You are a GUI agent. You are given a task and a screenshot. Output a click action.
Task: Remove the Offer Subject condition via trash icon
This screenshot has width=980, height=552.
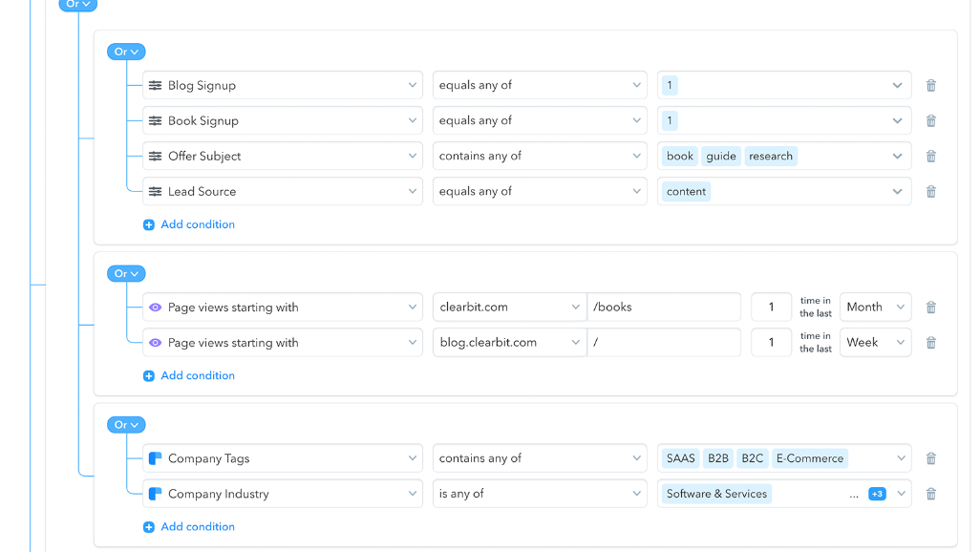930,157
